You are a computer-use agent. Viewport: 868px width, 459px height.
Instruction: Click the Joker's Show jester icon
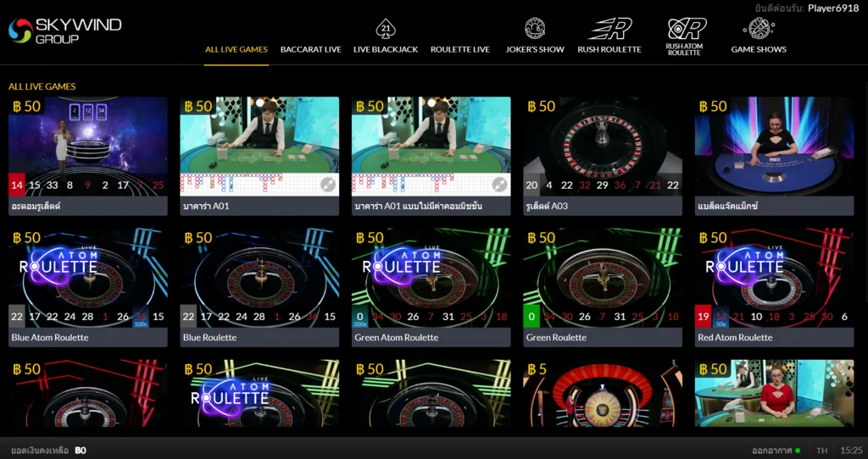(535, 29)
